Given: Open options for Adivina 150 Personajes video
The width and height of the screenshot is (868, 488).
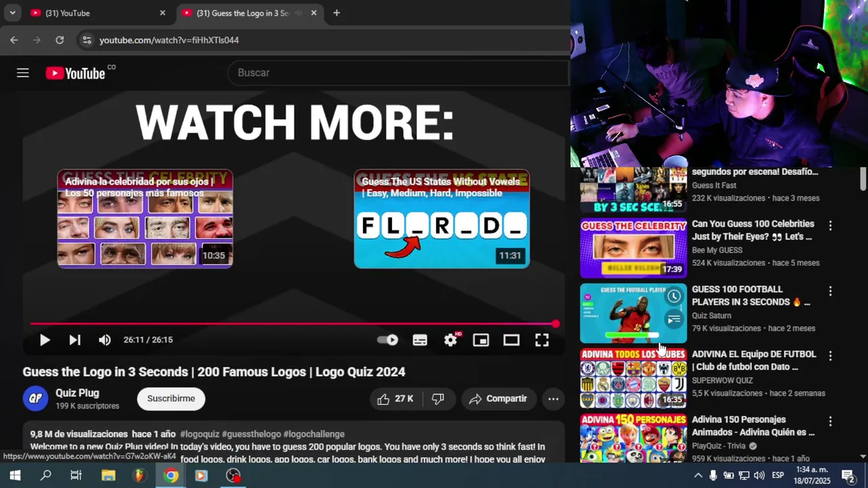Looking at the screenshot, I should coord(830,421).
